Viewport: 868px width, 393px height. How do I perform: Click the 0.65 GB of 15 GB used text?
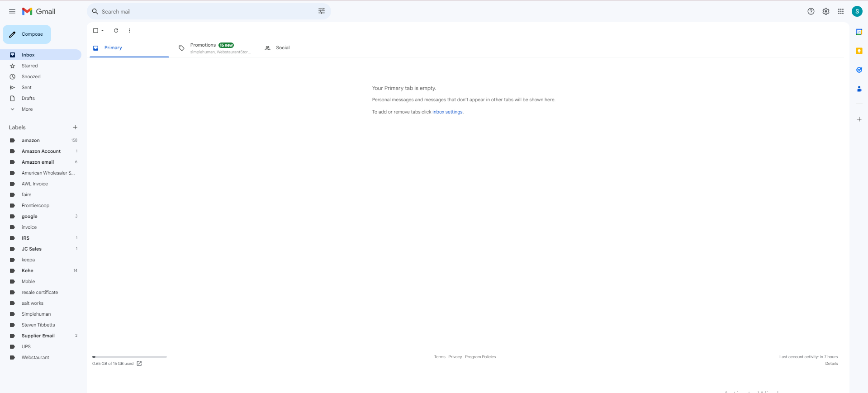(x=113, y=364)
